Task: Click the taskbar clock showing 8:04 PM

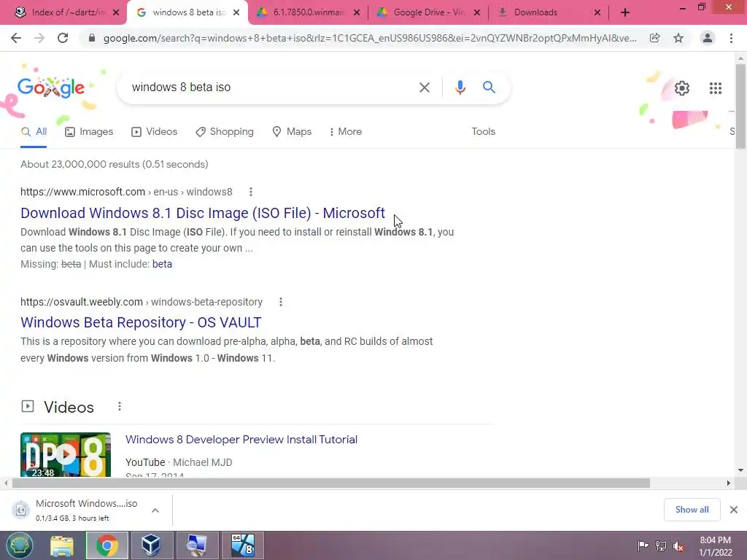Action: coord(715,546)
